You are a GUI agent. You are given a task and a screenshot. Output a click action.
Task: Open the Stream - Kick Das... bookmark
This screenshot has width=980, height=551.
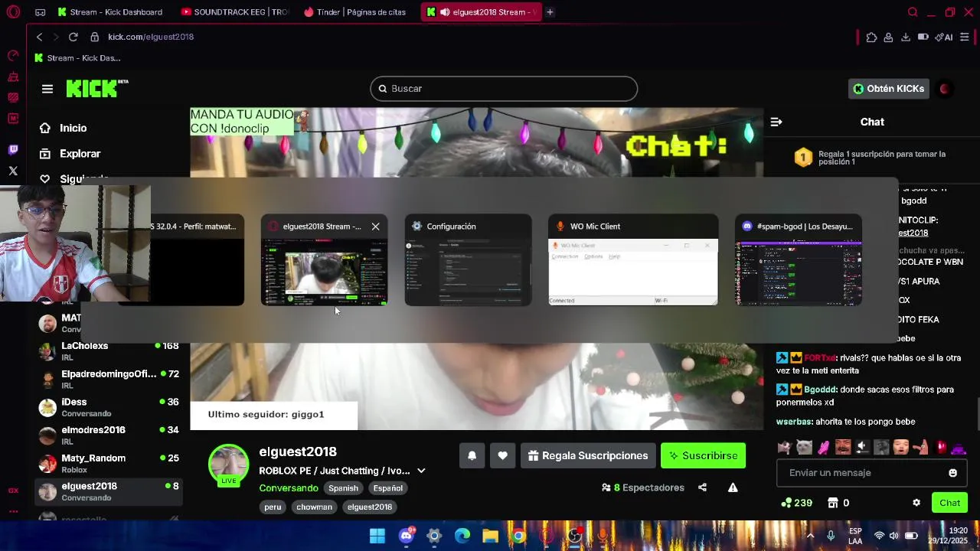click(x=77, y=58)
